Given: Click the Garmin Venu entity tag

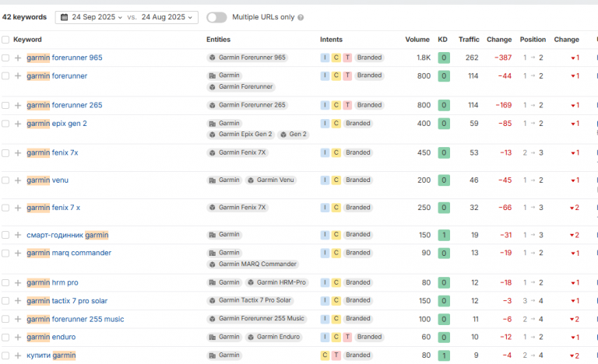Looking at the screenshot, I should pos(270,180).
